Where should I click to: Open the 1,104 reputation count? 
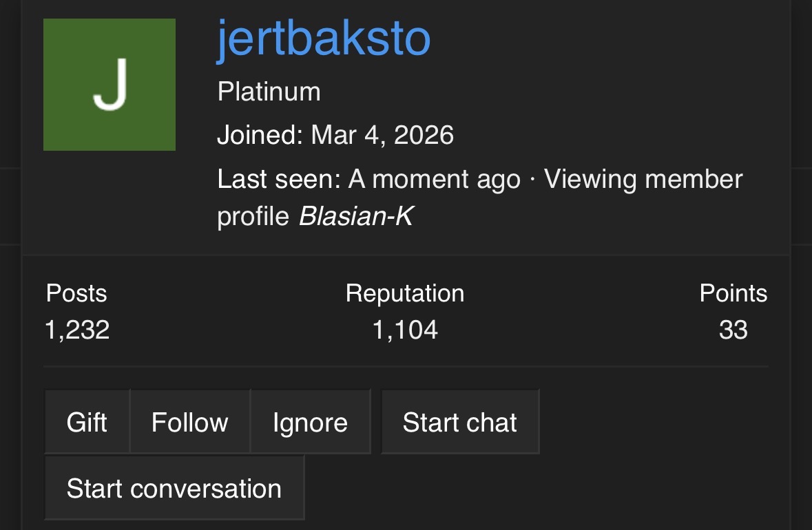click(x=405, y=330)
